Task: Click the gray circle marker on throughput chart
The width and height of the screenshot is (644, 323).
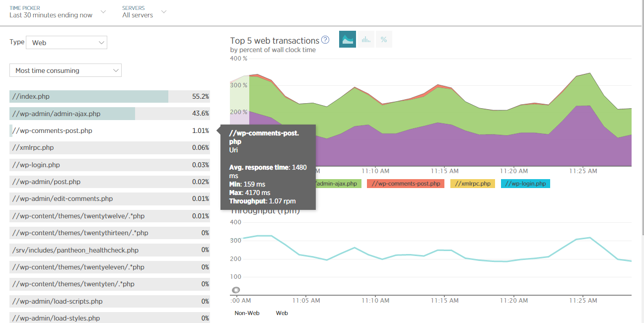Action: pos(236,290)
